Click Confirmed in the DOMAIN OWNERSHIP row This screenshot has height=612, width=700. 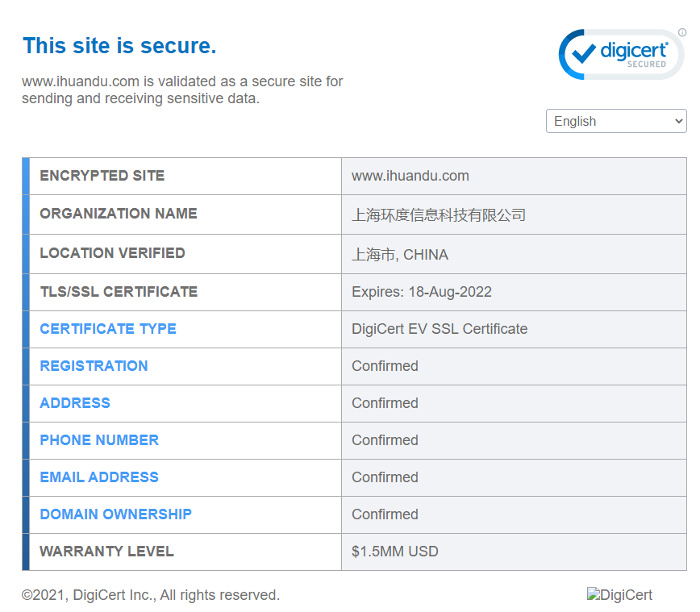tap(385, 514)
